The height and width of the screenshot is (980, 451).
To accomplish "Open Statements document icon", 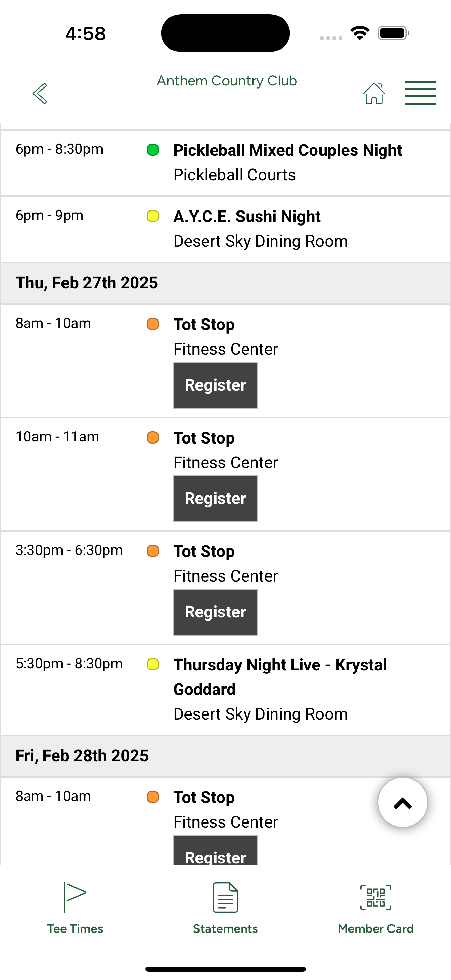I will 225,897.
